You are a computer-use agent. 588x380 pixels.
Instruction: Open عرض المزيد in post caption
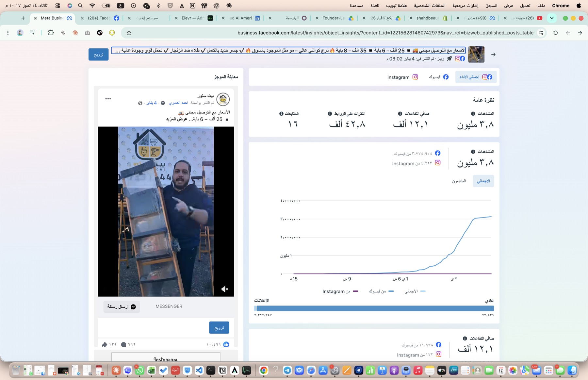click(x=177, y=119)
